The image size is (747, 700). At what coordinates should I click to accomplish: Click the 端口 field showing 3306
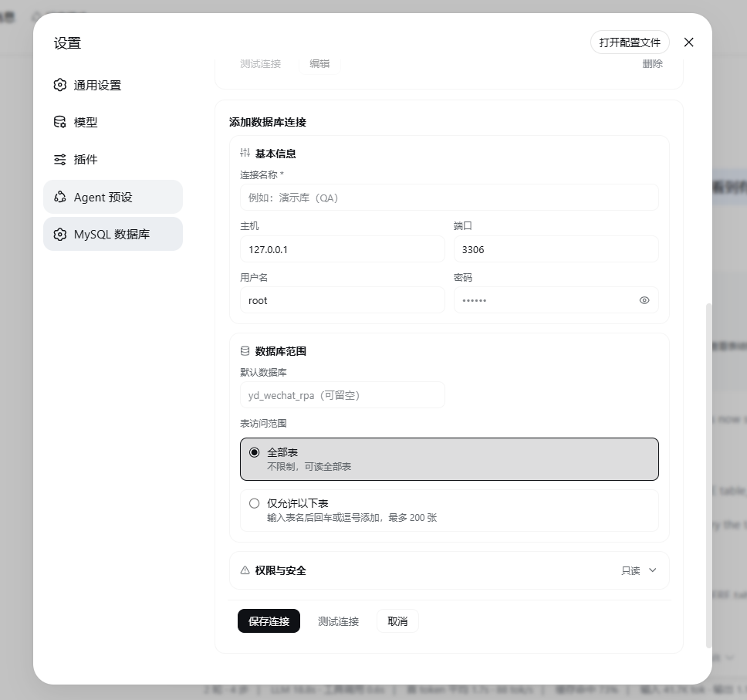click(556, 249)
